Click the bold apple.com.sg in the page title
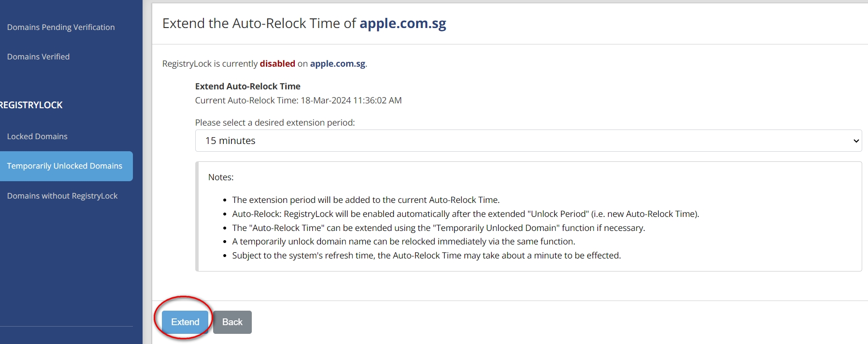This screenshot has width=868, height=344. click(x=403, y=23)
